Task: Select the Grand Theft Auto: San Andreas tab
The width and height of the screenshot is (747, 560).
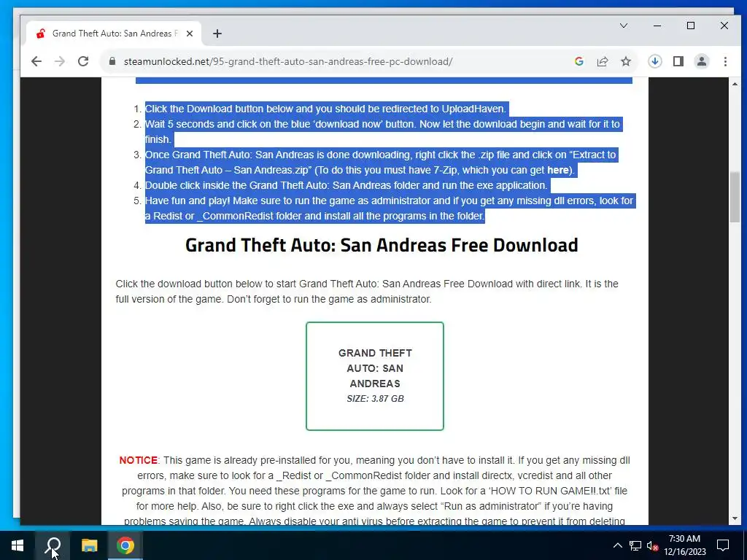Action: click(x=115, y=34)
